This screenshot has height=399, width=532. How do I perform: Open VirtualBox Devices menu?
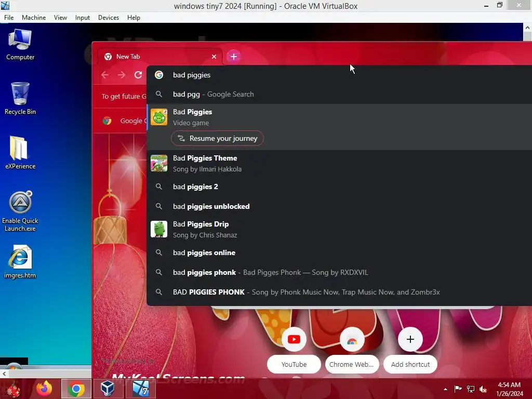click(108, 18)
